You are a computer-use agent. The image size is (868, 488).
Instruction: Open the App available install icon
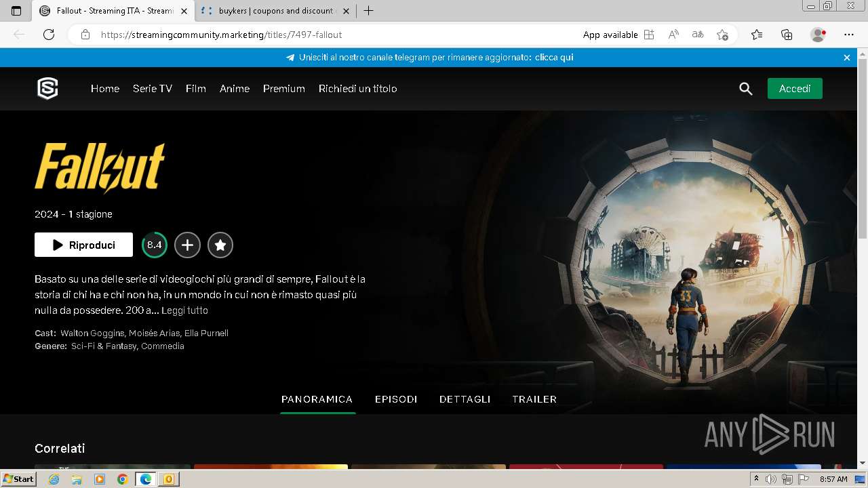click(649, 35)
